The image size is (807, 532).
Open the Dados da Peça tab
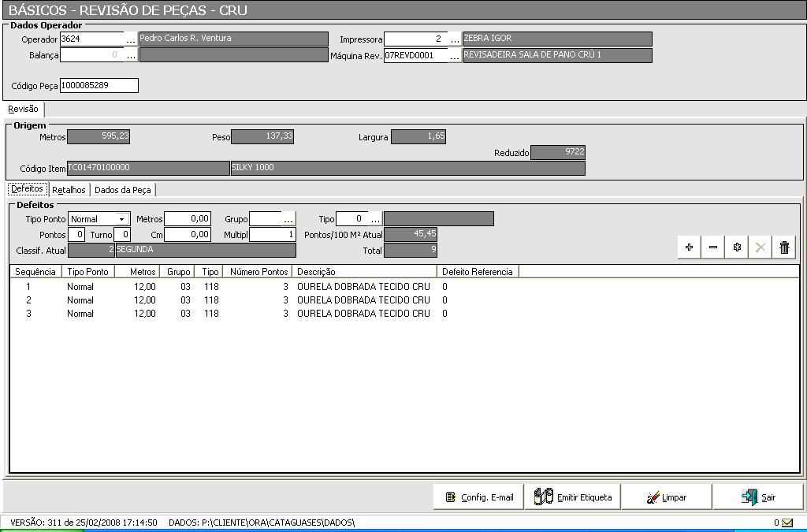[x=122, y=190]
